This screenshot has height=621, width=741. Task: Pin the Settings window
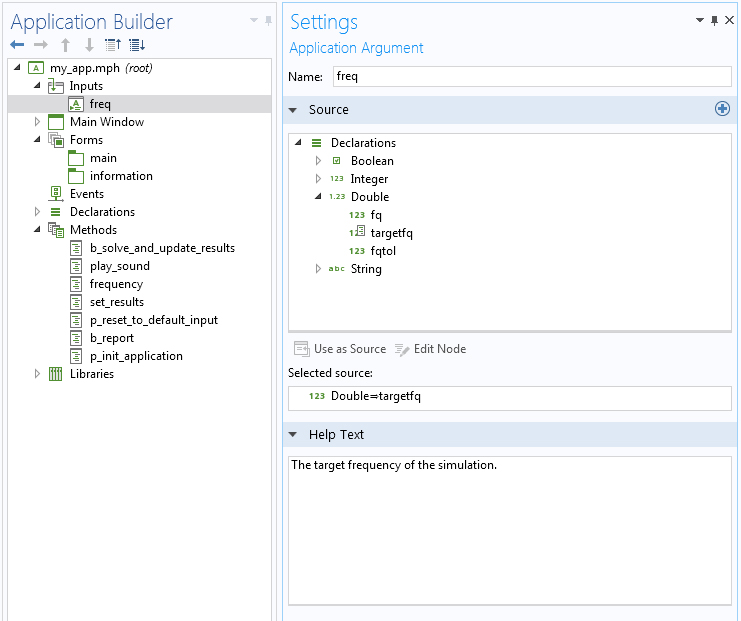pyautogui.click(x=715, y=20)
